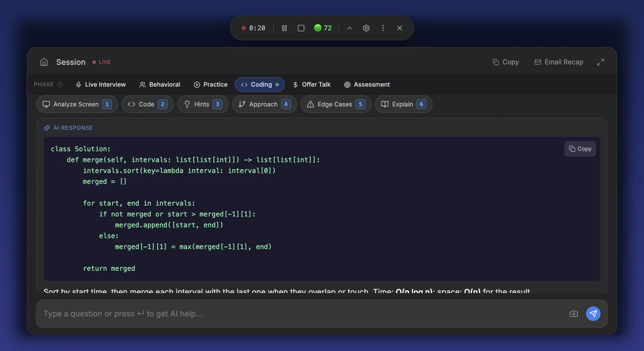Stop the recording with the square icon
The height and width of the screenshot is (351, 644).
coord(301,28)
